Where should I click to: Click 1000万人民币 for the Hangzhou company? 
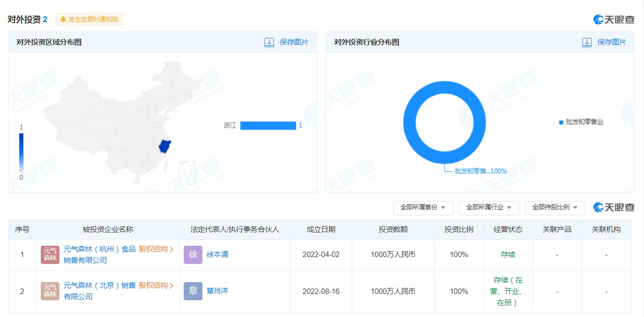pyautogui.click(x=393, y=255)
